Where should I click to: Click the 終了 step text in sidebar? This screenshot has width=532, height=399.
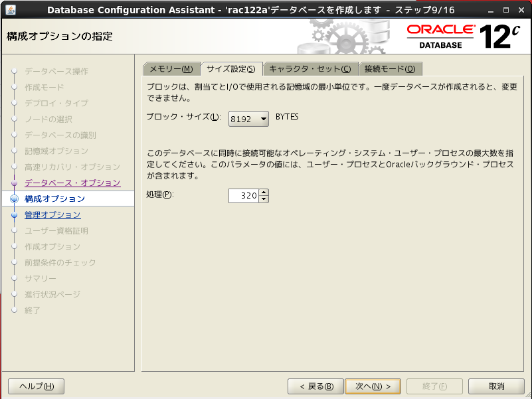(33, 311)
